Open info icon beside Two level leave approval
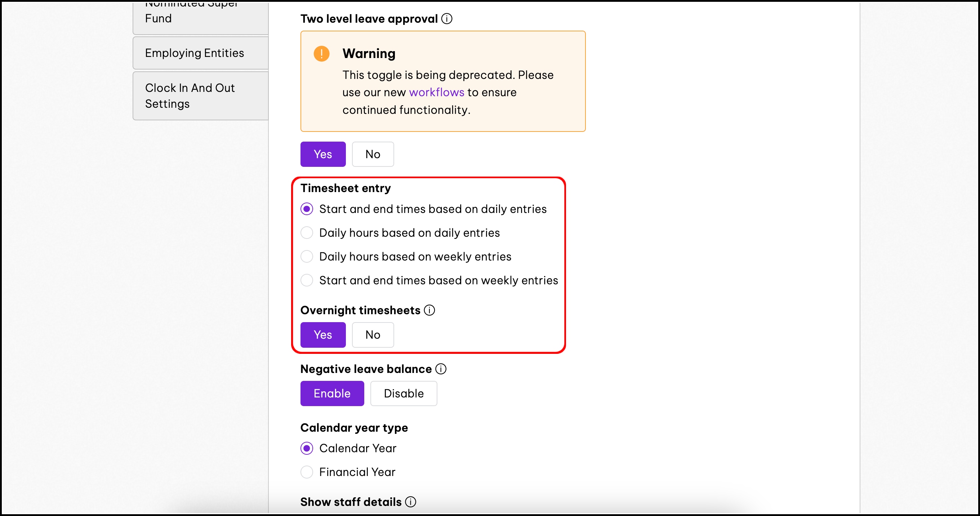 point(447,19)
